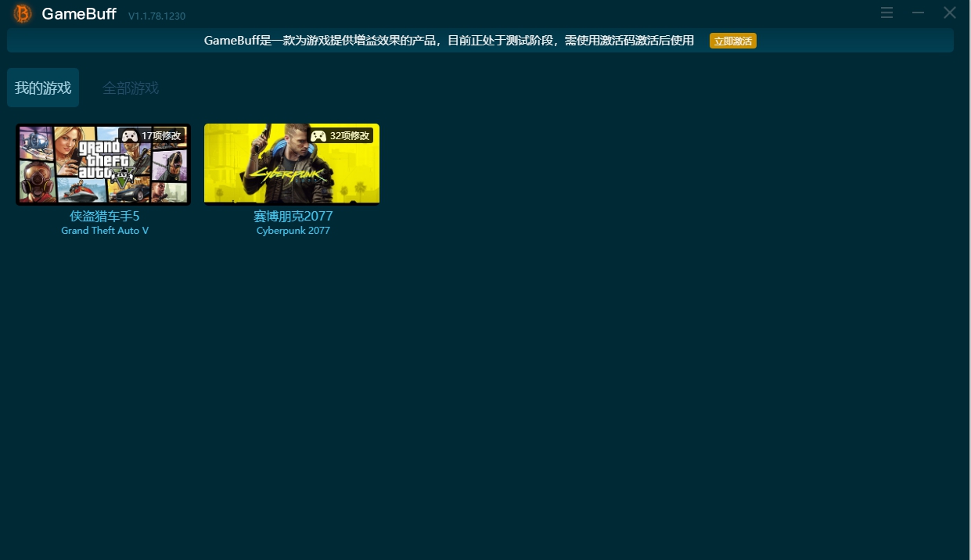Open the hamburger menu at top right
971x560 pixels.
coord(886,13)
